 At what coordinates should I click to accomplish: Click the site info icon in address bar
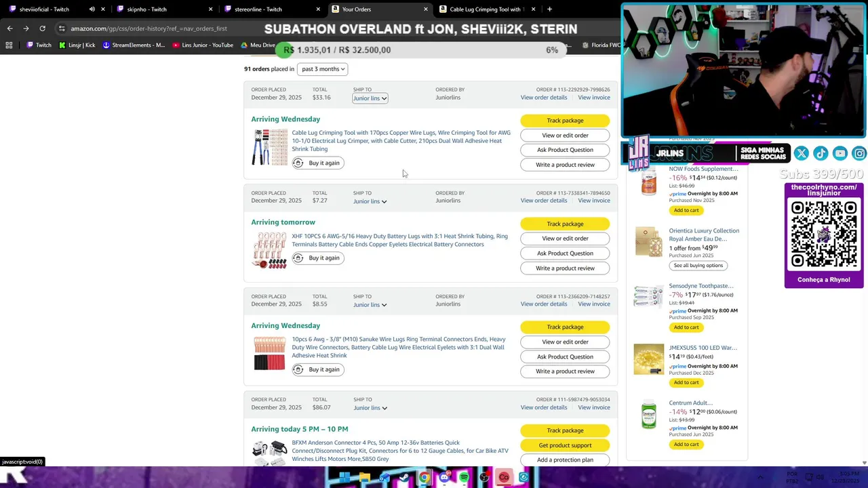62,28
